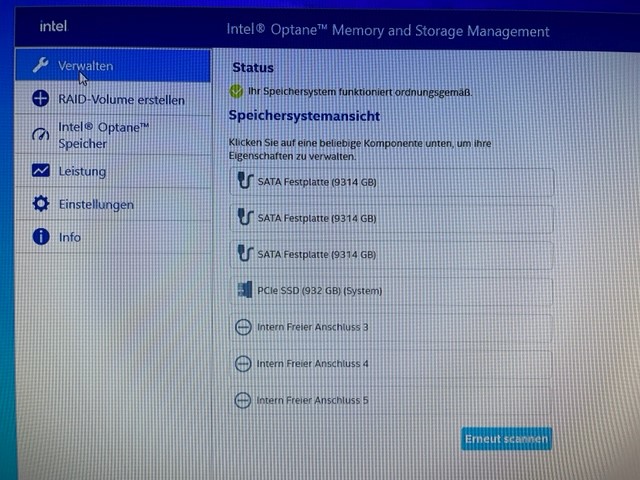This screenshot has height=480, width=640.
Task: Click the intel logo in the header
Action: pyautogui.click(x=53, y=27)
